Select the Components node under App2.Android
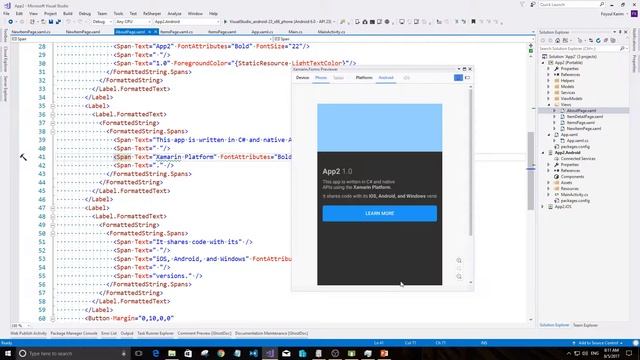 coord(572,177)
